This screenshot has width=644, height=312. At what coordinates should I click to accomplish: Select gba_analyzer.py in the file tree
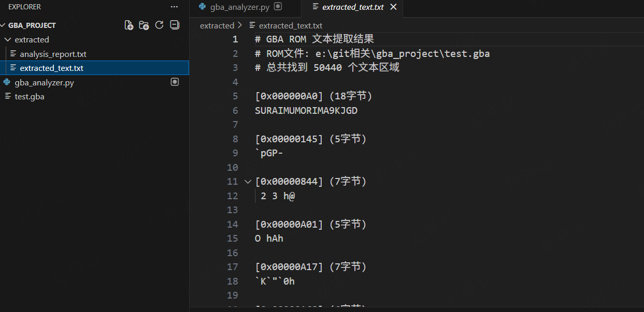tap(45, 82)
